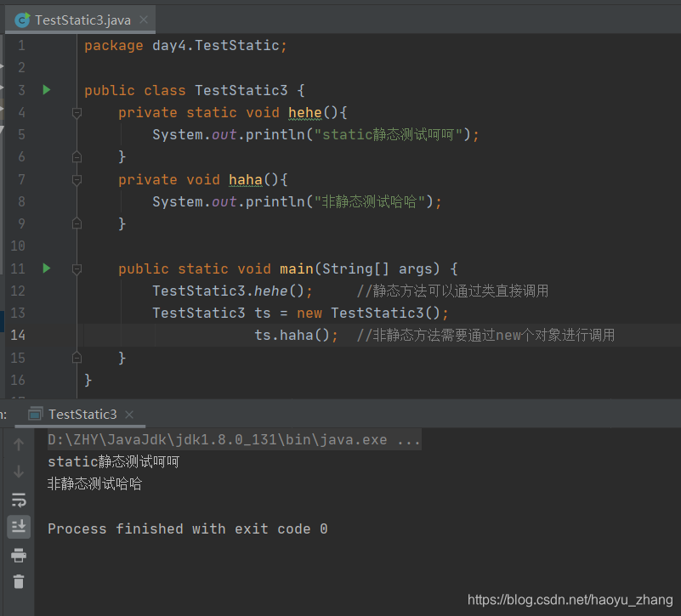Place the cursor on the package day4.TestStatic statement

tap(185, 46)
